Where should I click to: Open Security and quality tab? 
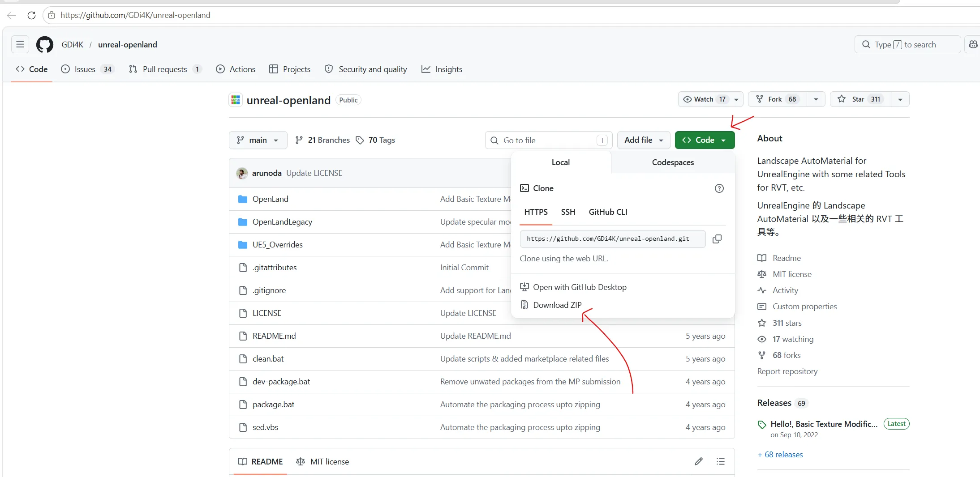[x=366, y=69]
